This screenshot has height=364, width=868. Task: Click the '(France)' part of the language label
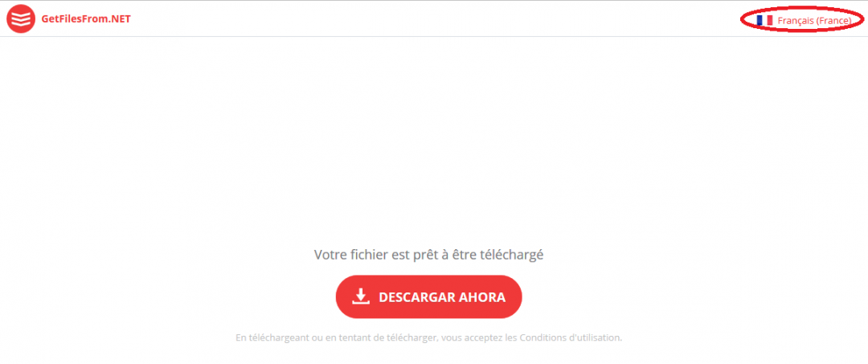pyautogui.click(x=833, y=20)
